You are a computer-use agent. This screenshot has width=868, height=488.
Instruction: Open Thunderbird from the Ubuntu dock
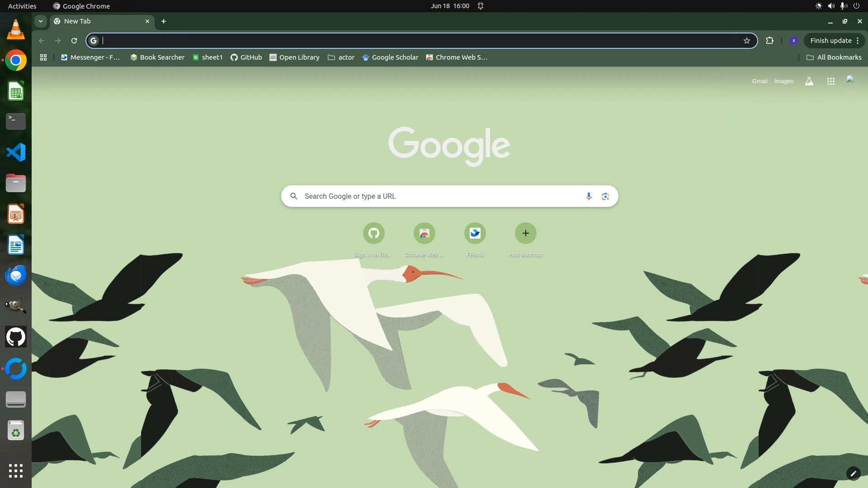tap(16, 275)
